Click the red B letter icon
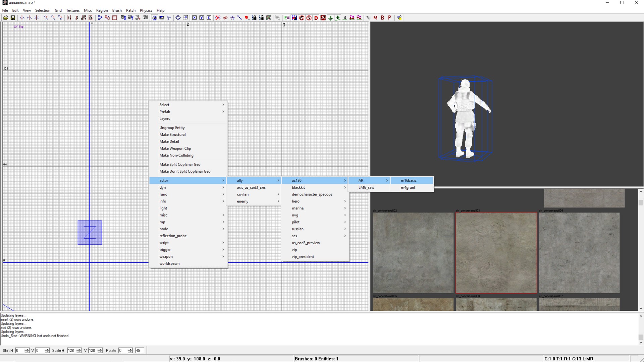This screenshot has height=362, width=644. [x=382, y=18]
